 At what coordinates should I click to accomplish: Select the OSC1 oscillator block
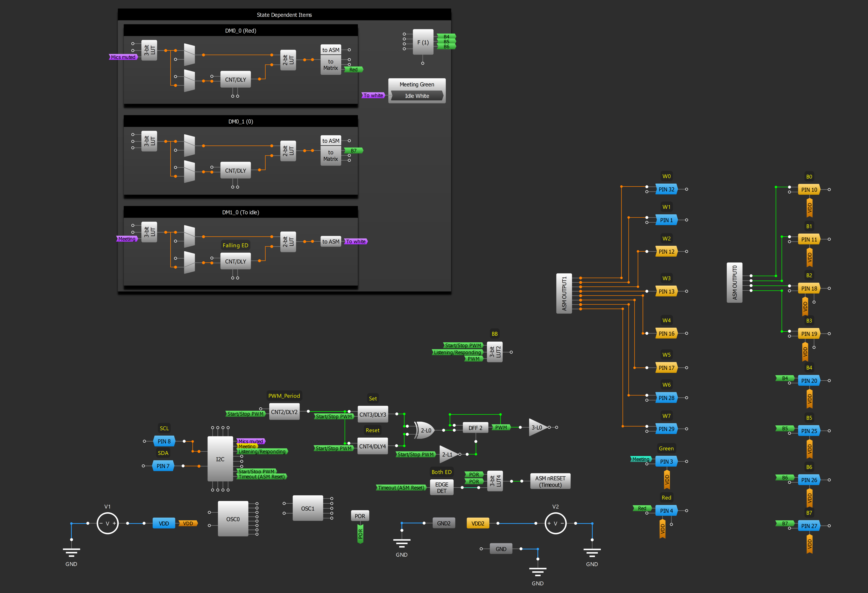pyautogui.click(x=308, y=508)
